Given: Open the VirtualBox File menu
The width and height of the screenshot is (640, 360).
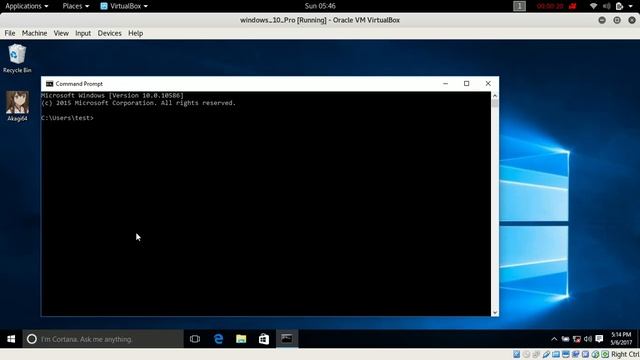Looking at the screenshot, I should pyautogui.click(x=10, y=33).
